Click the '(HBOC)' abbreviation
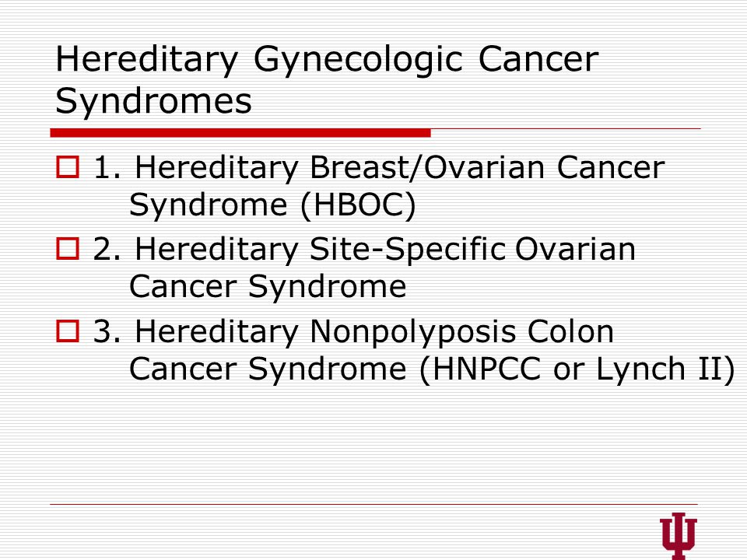 click(x=358, y=205)
